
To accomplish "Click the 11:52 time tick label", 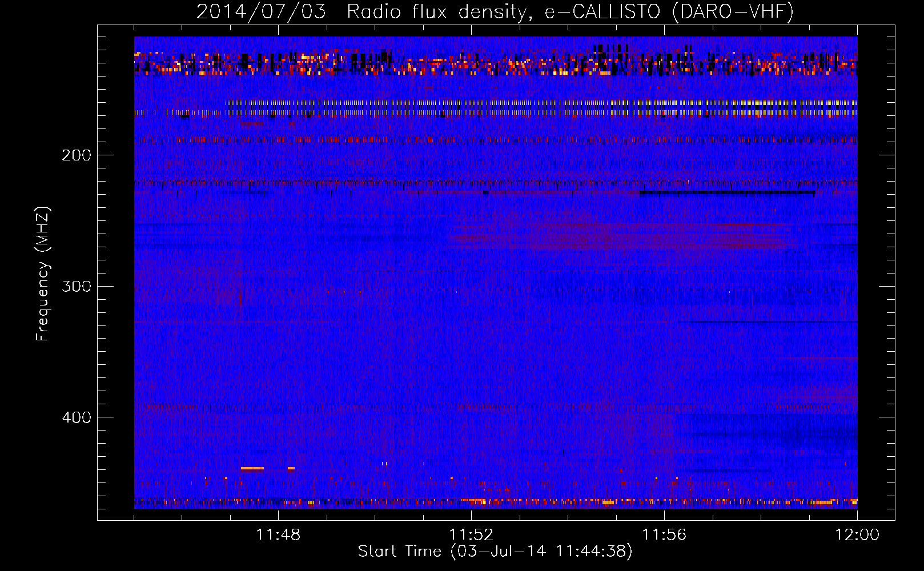I will pos(471,535).
